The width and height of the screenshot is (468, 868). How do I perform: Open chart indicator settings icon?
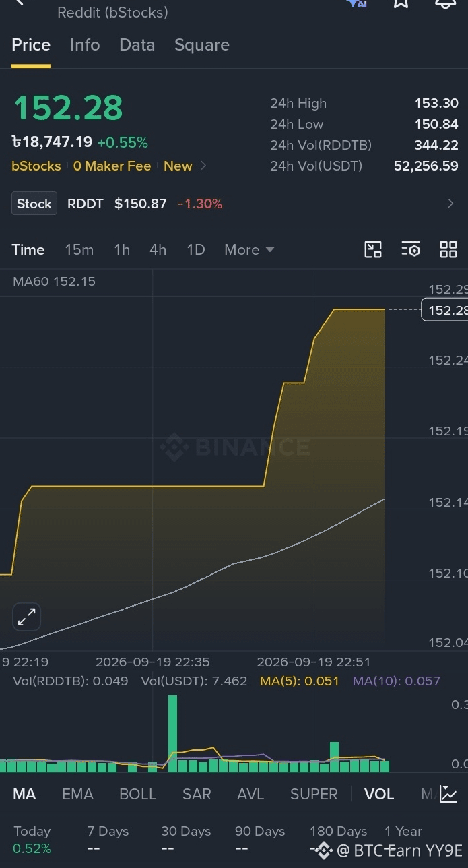coord(411,249)
